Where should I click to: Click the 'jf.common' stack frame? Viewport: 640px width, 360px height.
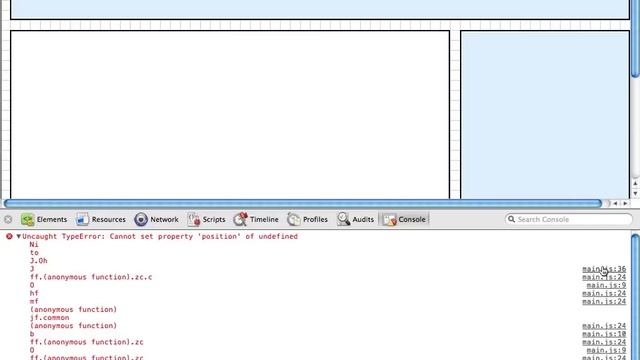click(49, 318)
